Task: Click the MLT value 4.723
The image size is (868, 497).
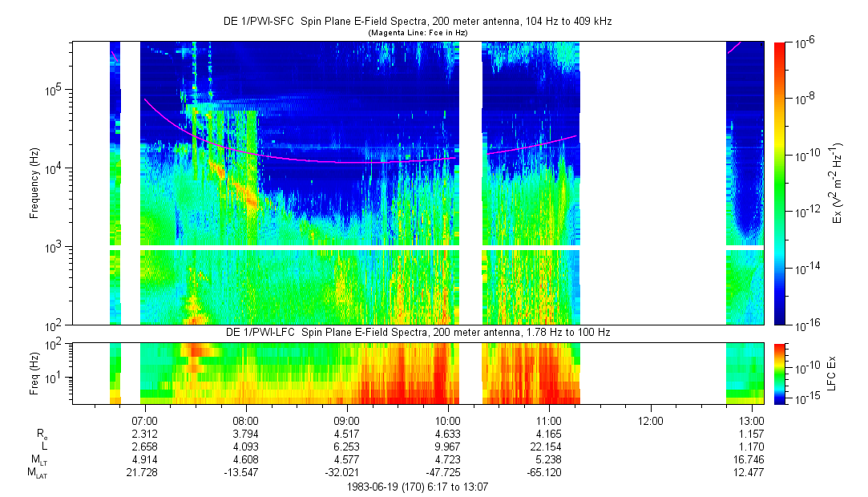Action: (x=448, y=459)
